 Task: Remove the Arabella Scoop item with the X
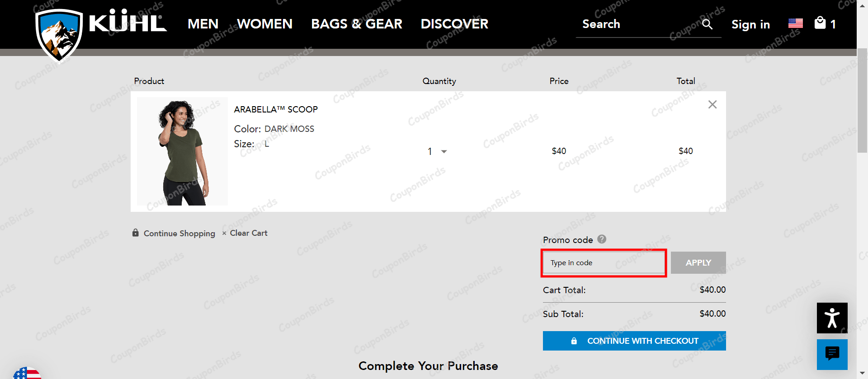(x=712, y=104)
